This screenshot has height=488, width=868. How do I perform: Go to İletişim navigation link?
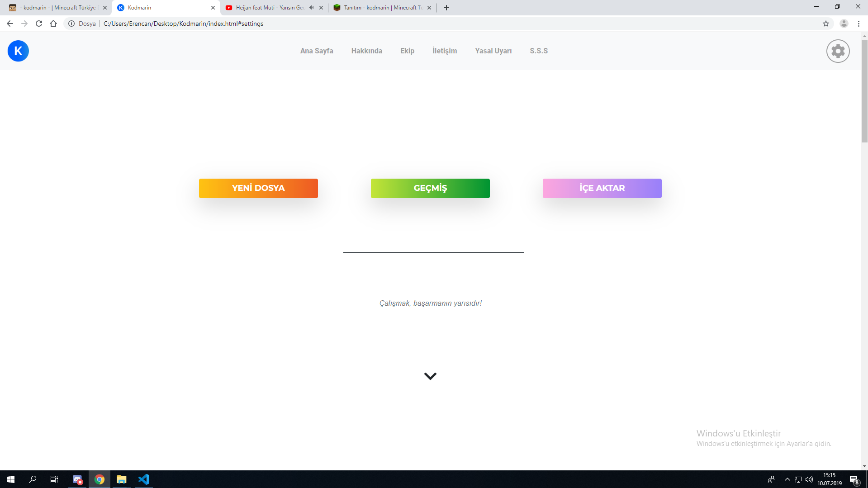[x=444, y=51]
